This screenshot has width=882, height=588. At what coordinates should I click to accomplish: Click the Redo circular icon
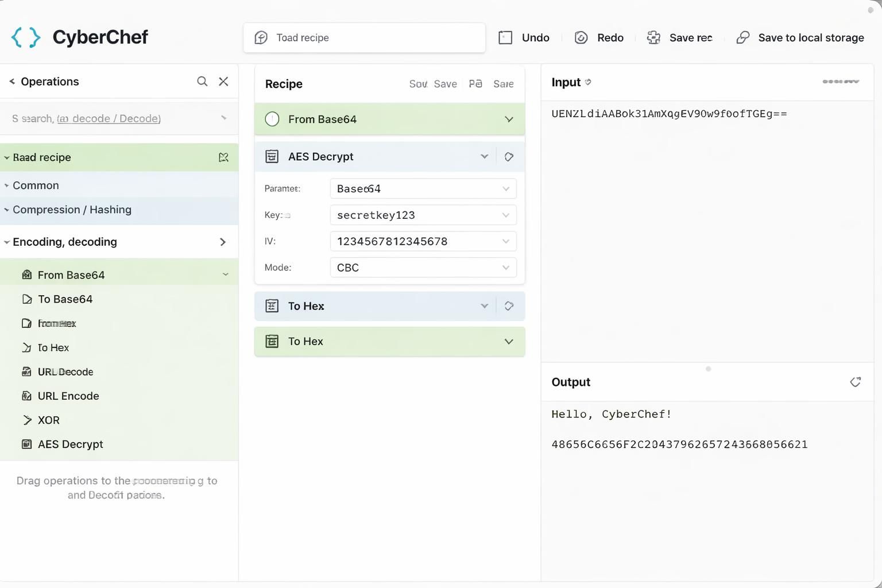tap(581, 38)
